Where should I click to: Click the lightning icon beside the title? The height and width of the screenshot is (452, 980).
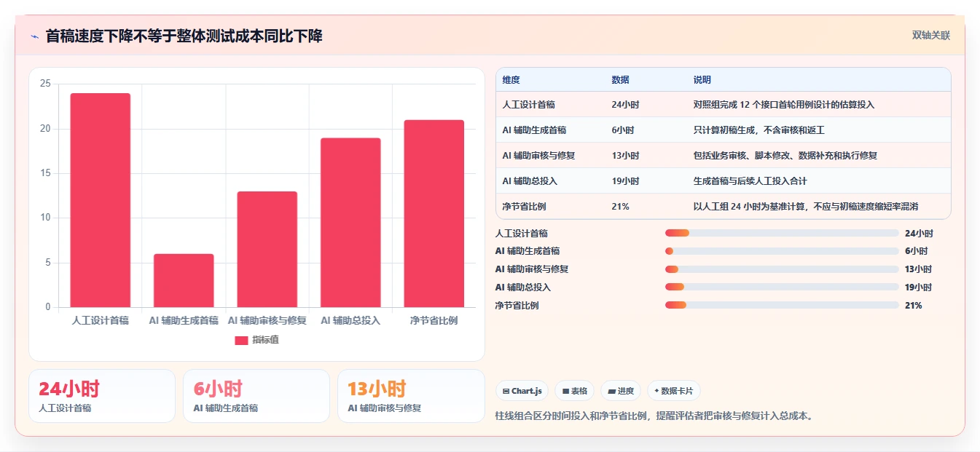pos(34,36)
